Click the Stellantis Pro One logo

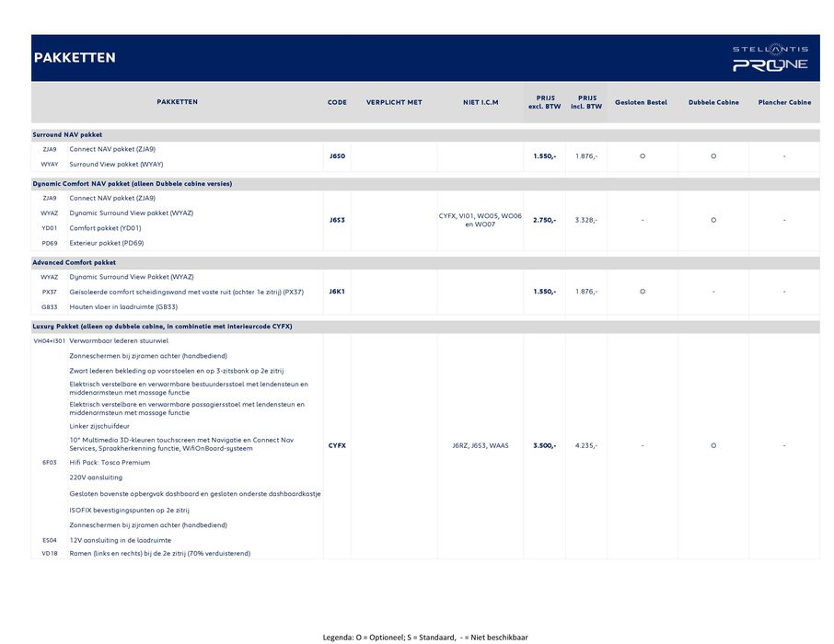pyautogui.click(x=770, y=58)
